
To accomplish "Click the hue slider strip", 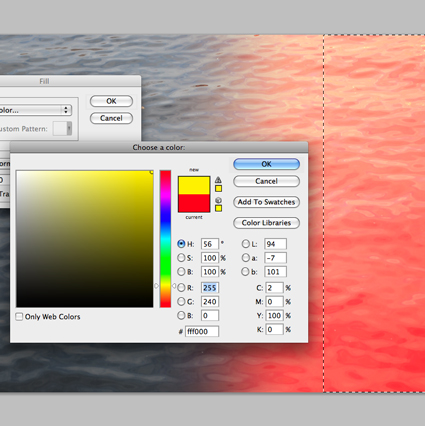I will [165, 239].
